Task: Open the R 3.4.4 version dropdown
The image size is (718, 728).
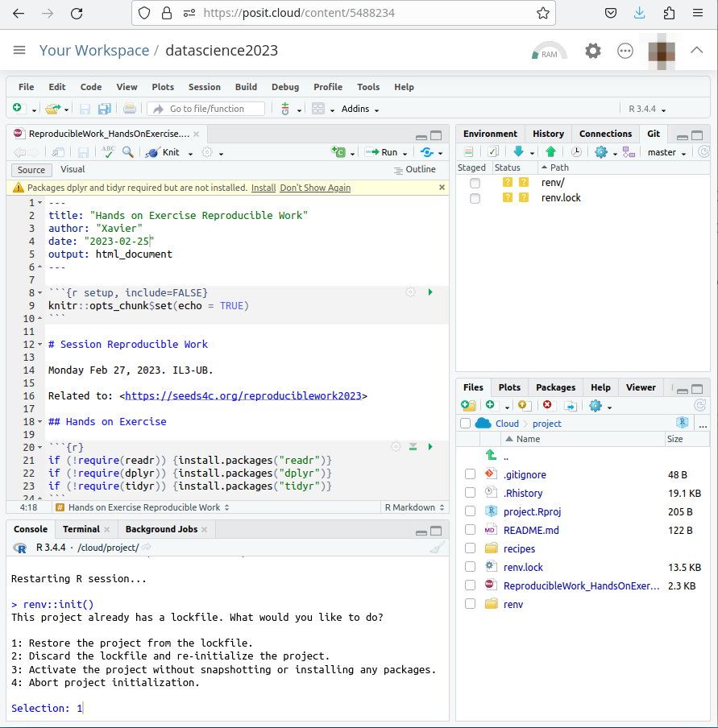Action: (x=647, y=109)
